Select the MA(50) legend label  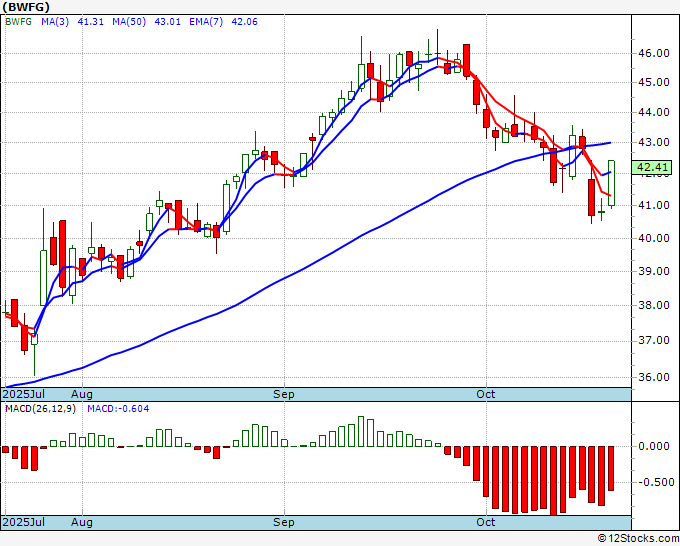tap(129, 22)
